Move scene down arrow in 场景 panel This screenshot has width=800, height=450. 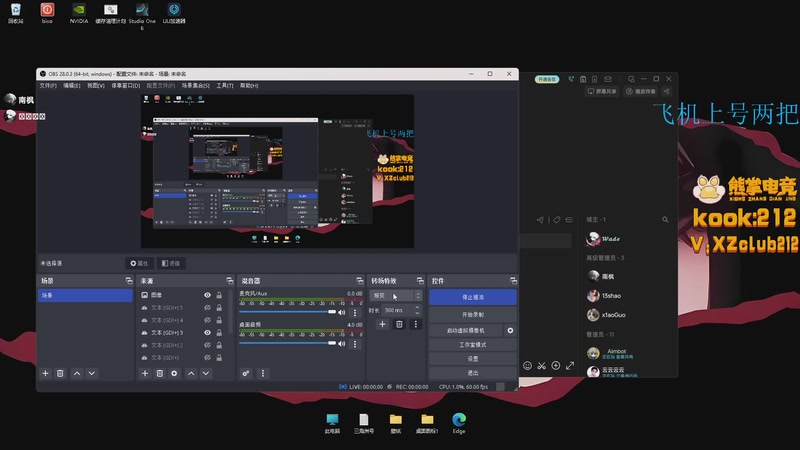click(92, 373)
